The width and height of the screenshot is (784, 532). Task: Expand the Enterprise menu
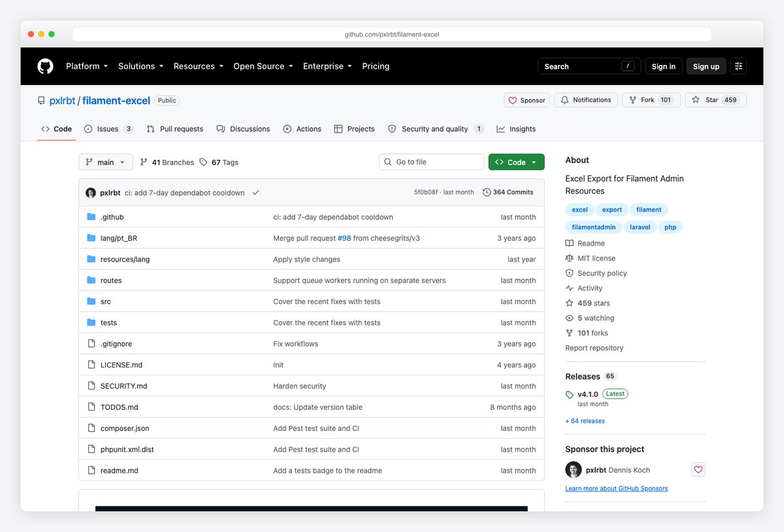pyautogui.click(x=327, y=66)
